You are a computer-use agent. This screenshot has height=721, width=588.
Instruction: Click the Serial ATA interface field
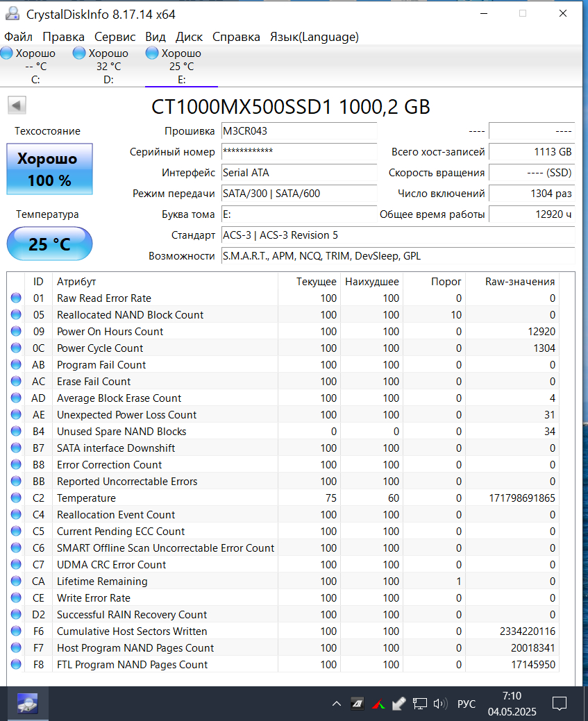[x=299, y=173]
